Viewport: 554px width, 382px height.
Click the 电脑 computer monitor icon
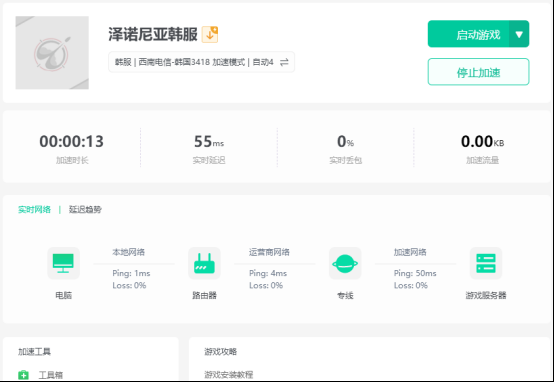point(63,263)
